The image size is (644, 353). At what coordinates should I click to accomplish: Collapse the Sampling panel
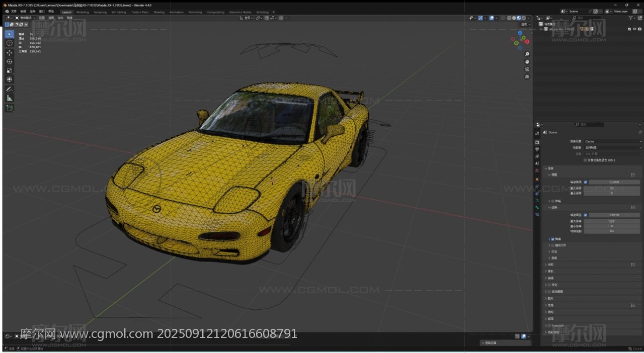pos(546,168)
